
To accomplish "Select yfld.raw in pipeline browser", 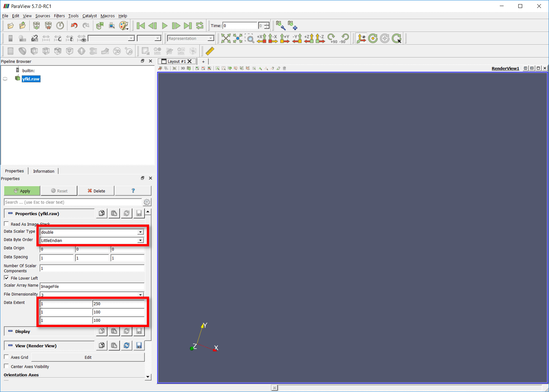I will tap(31, 79).
